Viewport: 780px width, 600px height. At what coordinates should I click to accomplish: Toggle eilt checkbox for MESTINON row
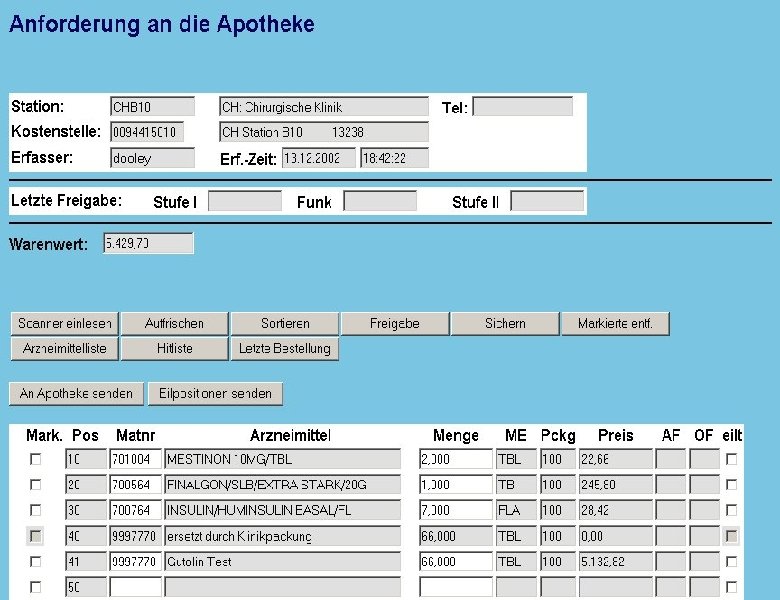731,459
